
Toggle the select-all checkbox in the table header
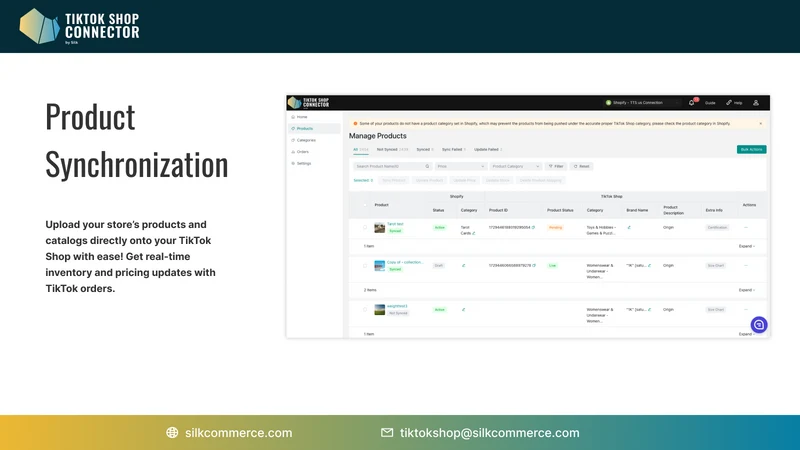coord(365,205)
